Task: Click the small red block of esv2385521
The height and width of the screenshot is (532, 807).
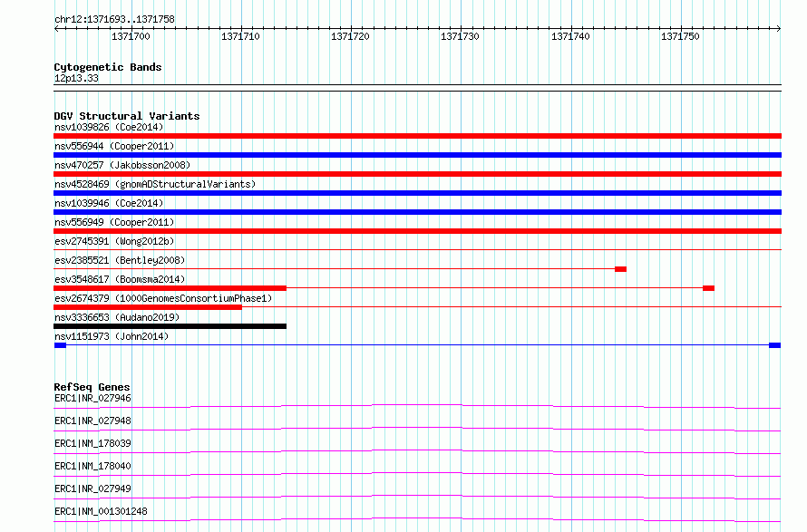Action: pyautogui.click(x=621, y=269)
